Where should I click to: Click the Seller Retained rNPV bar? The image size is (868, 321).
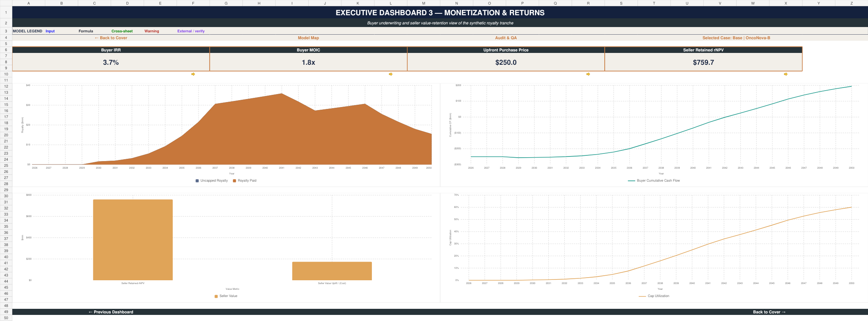point(133,240)
